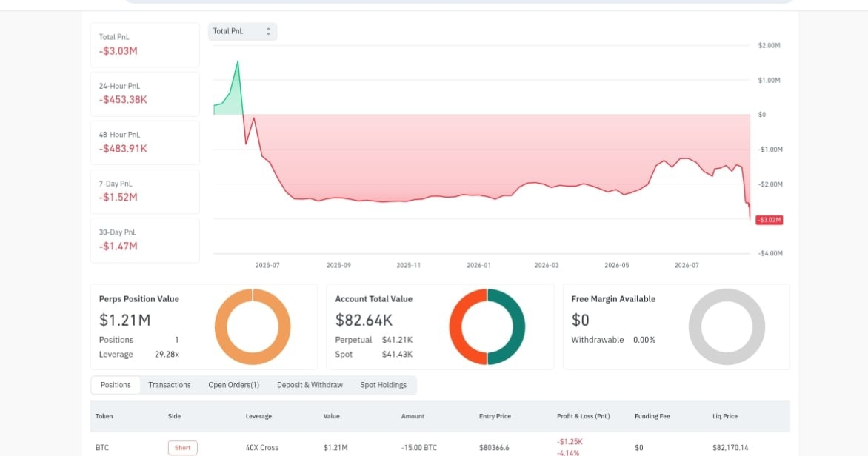Click the red -$3.02M chart value label
The width and height of the screenshot is (868, 456).
pos(769,220)
